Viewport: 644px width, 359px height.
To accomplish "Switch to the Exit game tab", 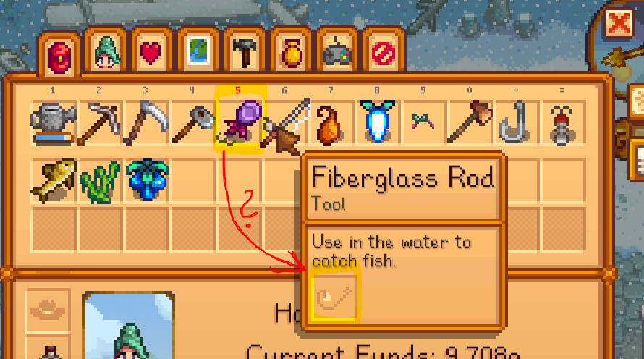I will point(384,53).
